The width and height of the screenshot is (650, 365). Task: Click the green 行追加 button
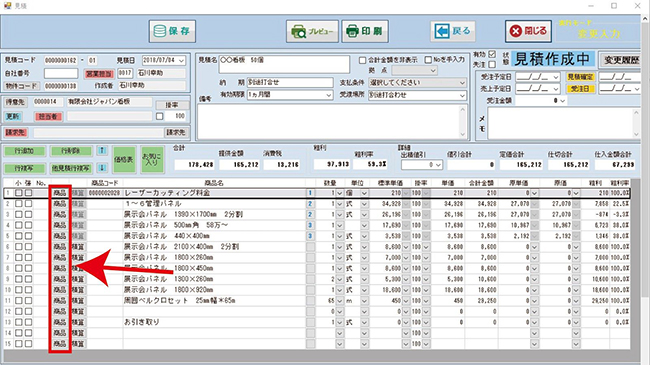click(24, 151)
